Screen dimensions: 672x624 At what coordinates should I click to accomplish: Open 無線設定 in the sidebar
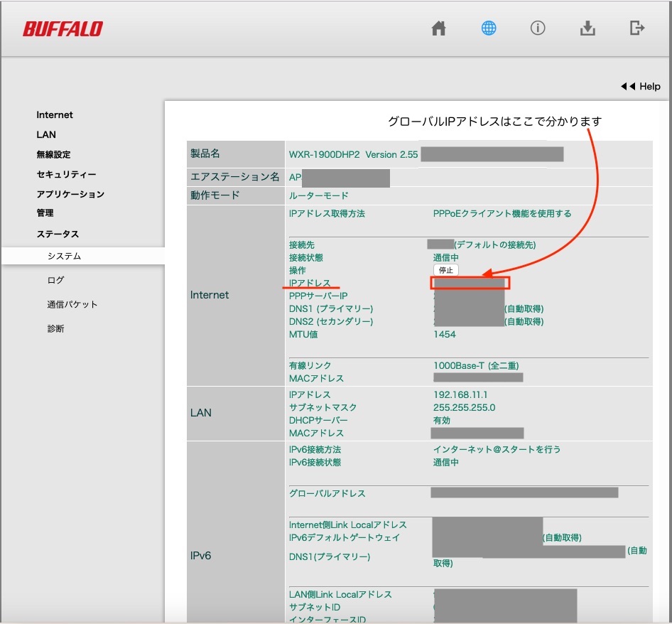point(53,154)
